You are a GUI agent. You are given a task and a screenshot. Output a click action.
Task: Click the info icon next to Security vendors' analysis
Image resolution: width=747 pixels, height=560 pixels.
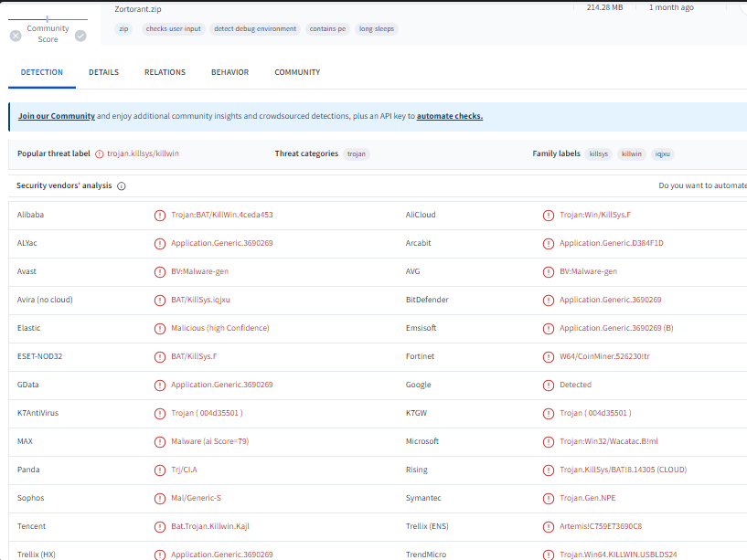point(122,185)
